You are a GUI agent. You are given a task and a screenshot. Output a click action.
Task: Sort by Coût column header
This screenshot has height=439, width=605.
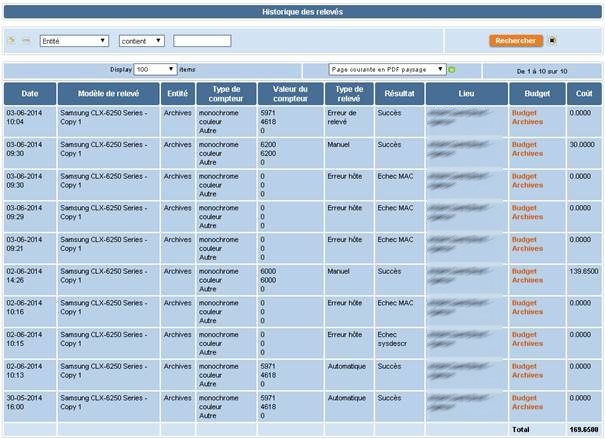(x=584, y=94)
